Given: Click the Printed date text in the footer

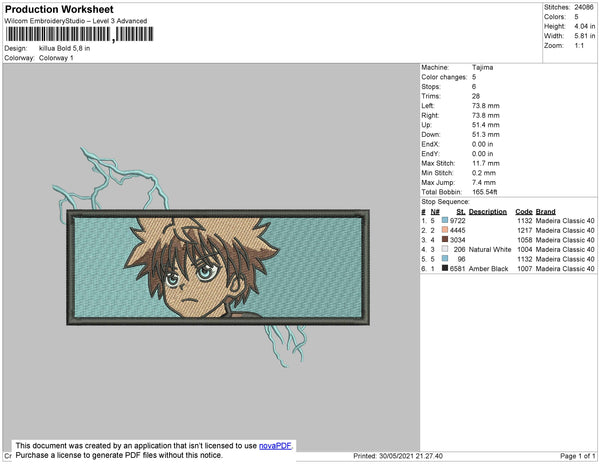Looking at the screenshot, I should [398, 456].
